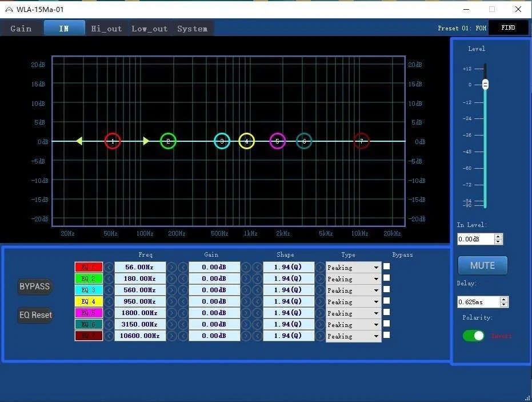Screen dimensions: 532x402
Task: Mute the input with the MUTE button
Action: 482,265
